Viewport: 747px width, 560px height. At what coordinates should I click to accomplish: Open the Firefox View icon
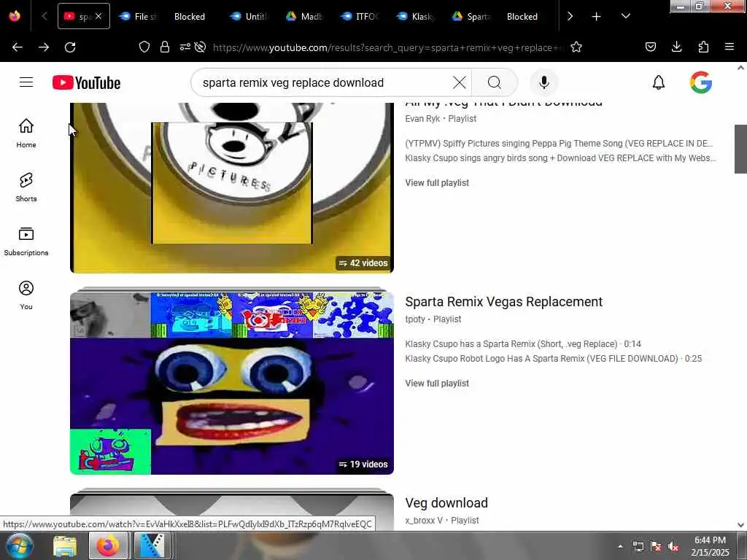click(x=15, y=16)
